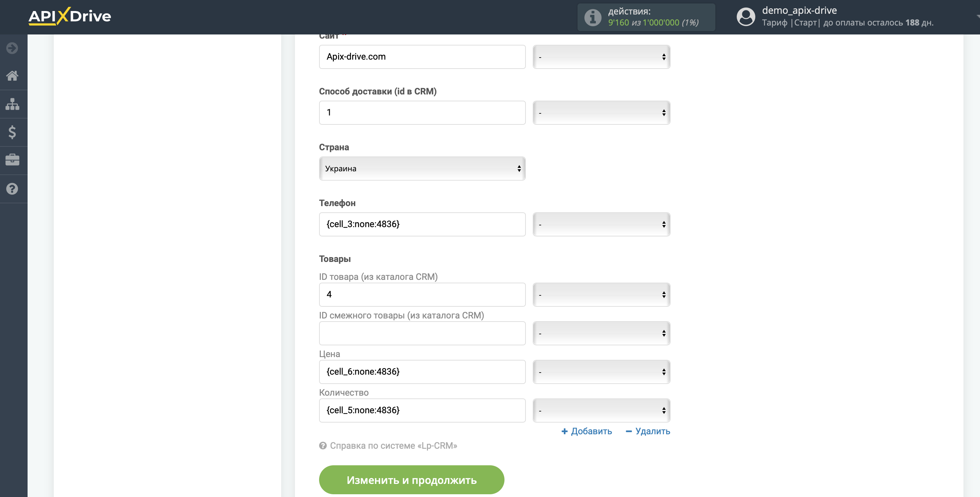
Task: Open Справка по системе «Lp-CRM» link
Action: 394,446
